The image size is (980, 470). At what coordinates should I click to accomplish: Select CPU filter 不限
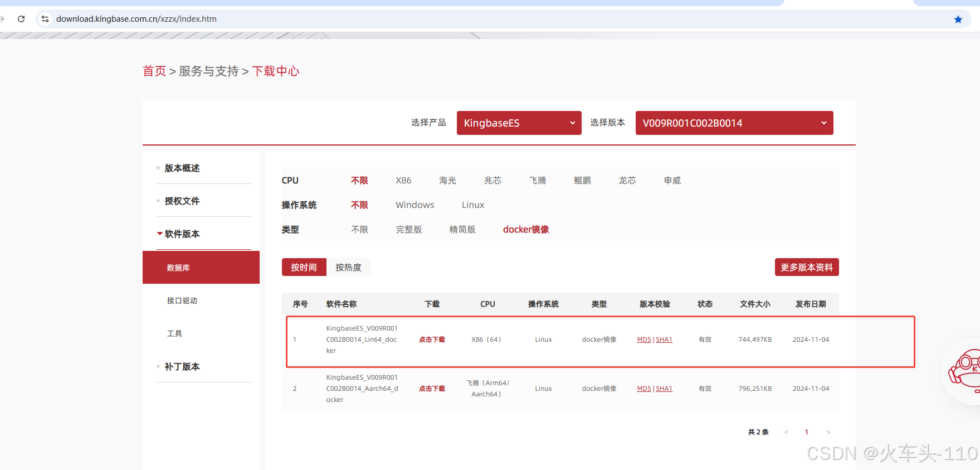coord(359,181)
